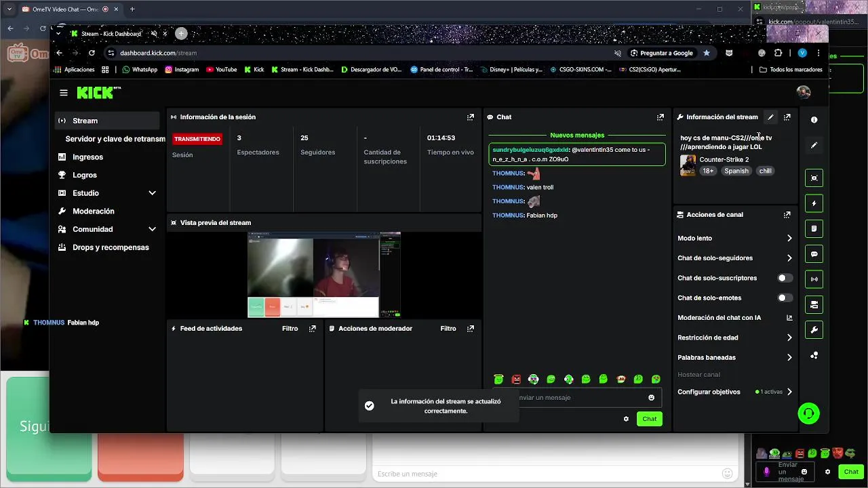
Task: Pop out the Acciones de canal panel
Action: coord(787,215)
